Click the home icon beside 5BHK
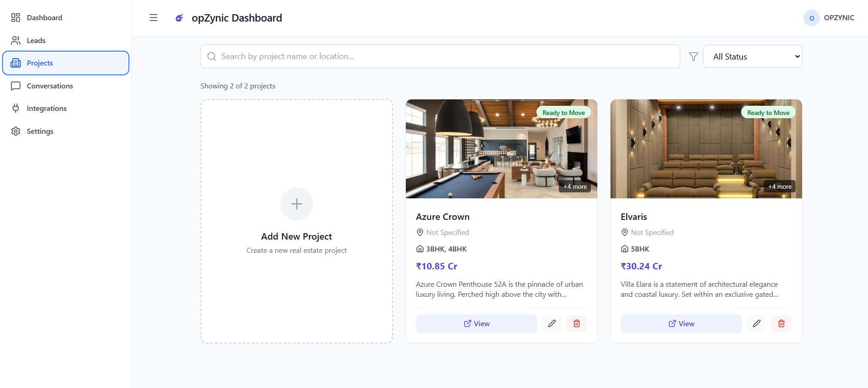This screenshot has height=388, width=868. pos(624,249)
